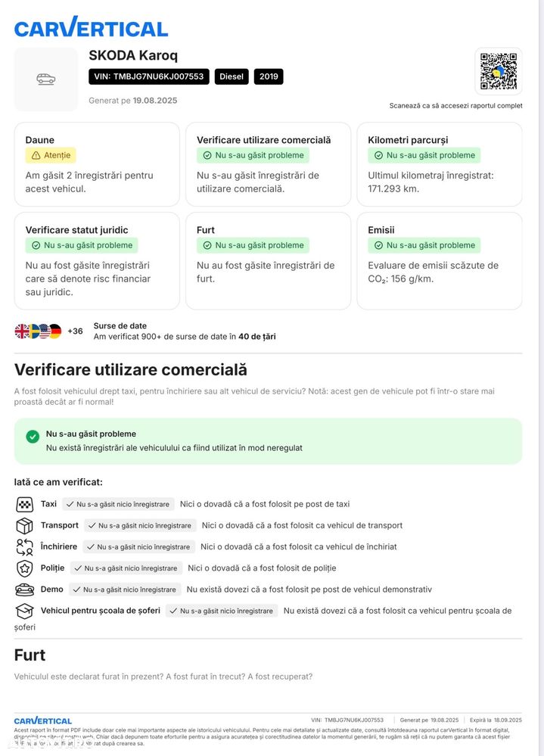This screenshot has height=756, width=544.
Task: Select the Kilometri parcurși card
Action: [x=439, y=164]
